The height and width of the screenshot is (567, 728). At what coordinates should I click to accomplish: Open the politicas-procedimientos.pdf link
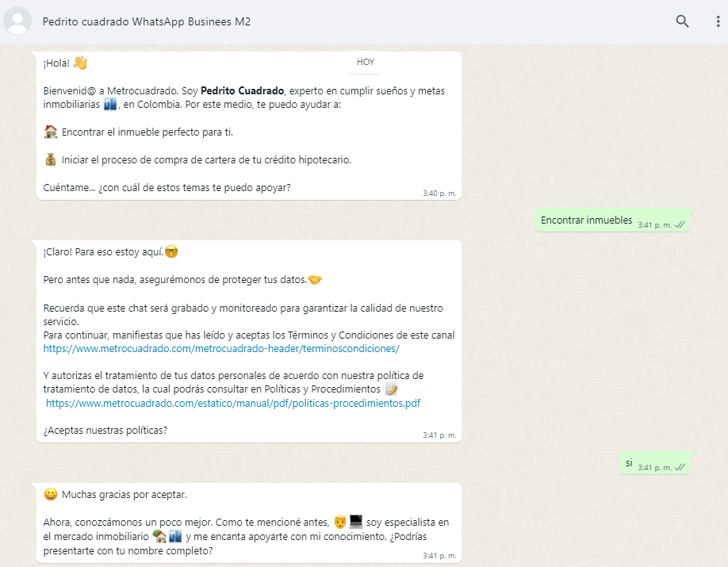[x=233, y=403]
